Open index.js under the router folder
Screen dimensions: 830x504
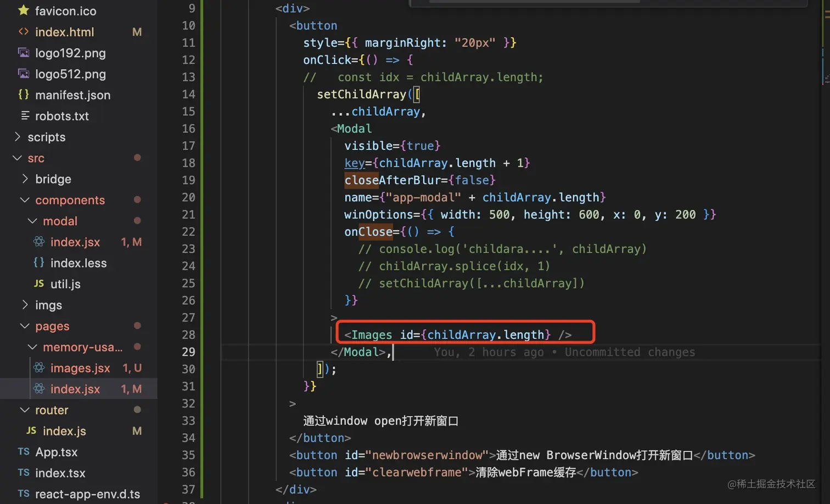pos(64,431)
